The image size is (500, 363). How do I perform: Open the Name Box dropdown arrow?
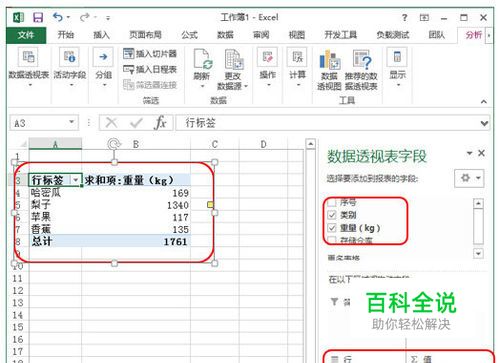tap(71, 122)
